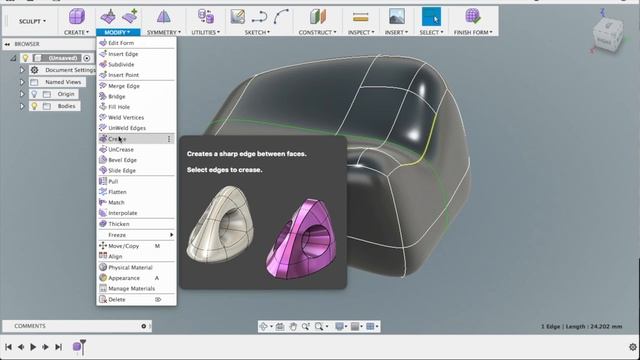Click the Construct plane icon
640x360 pixels.
tap(318, 17)
